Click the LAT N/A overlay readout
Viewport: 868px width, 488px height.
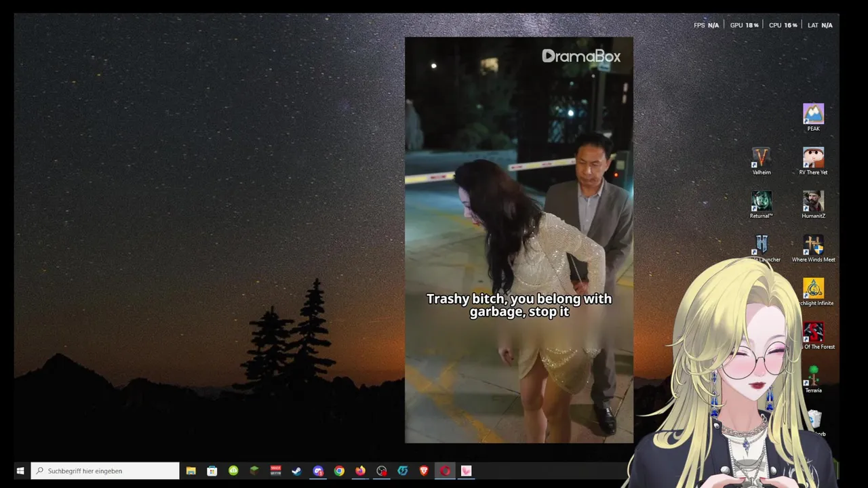coord(820,25)
